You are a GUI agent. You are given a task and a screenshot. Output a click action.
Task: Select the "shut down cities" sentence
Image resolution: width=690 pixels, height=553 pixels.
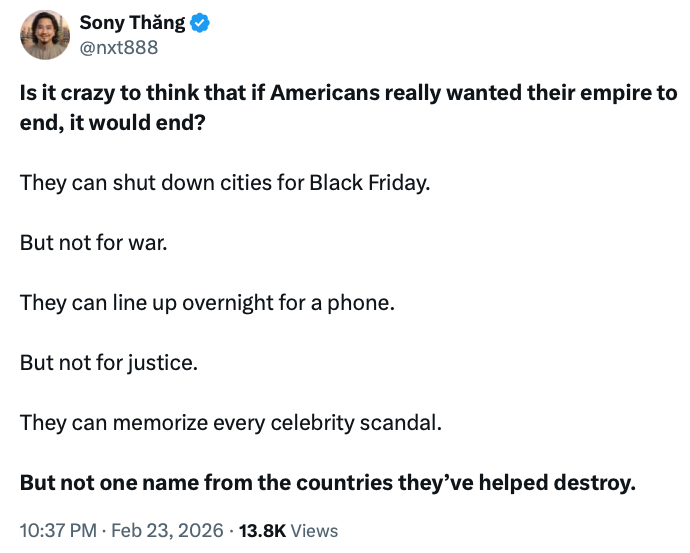tap(224, 185)
